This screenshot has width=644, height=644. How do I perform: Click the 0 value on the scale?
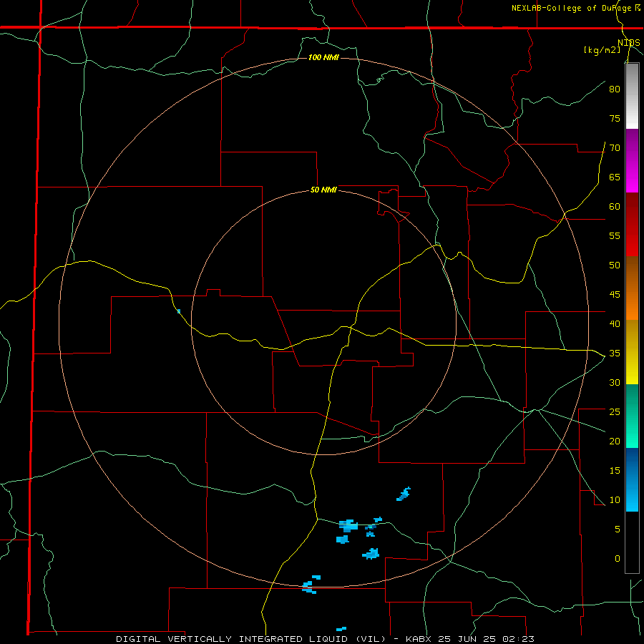coord(618,559)
